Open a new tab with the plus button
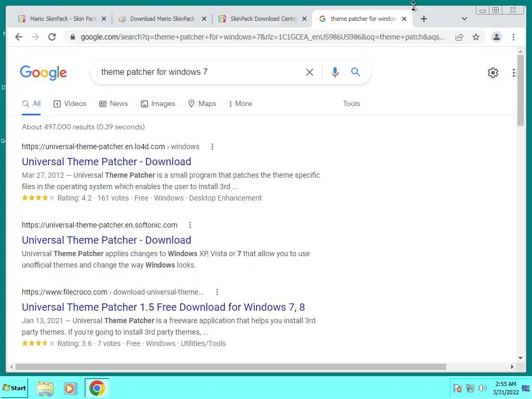The image size is (532, 399). coord(424,19)
